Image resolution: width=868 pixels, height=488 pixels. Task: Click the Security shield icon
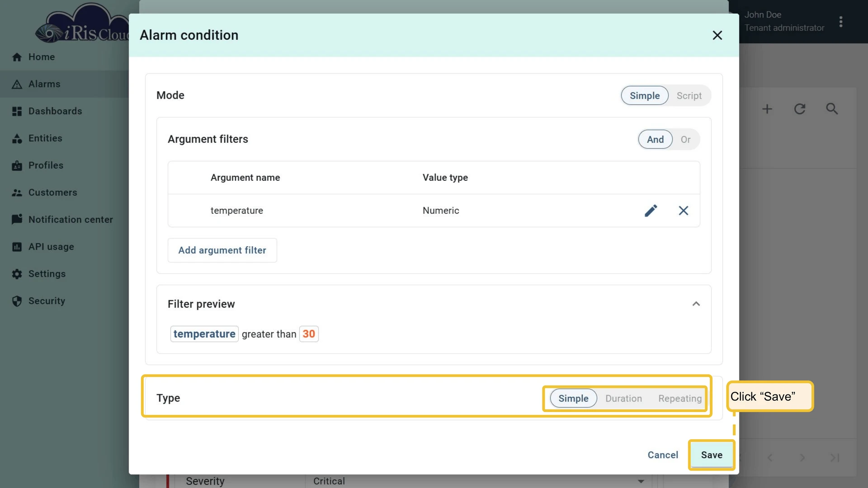pyautogui.click(x=17, y=301)
